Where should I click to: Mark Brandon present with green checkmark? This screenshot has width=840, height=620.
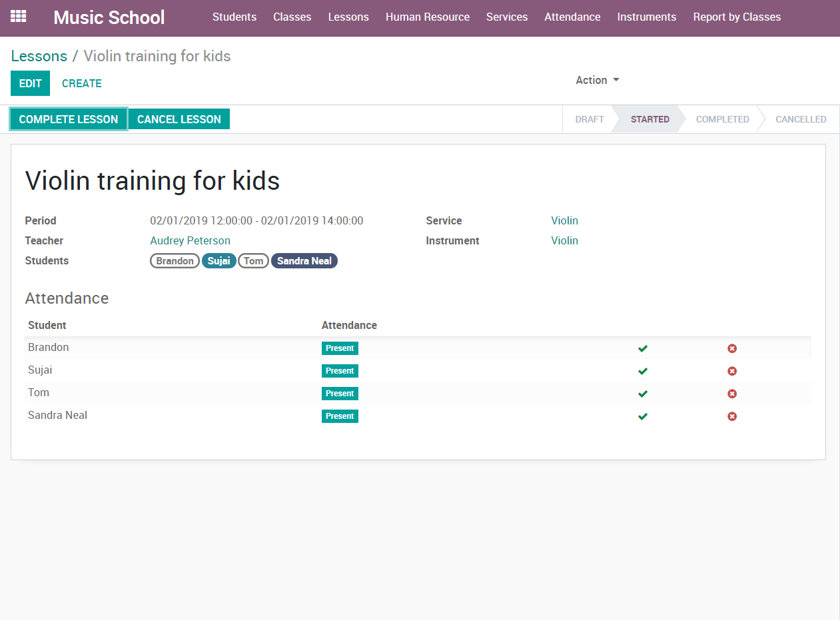tap(643, 348)
